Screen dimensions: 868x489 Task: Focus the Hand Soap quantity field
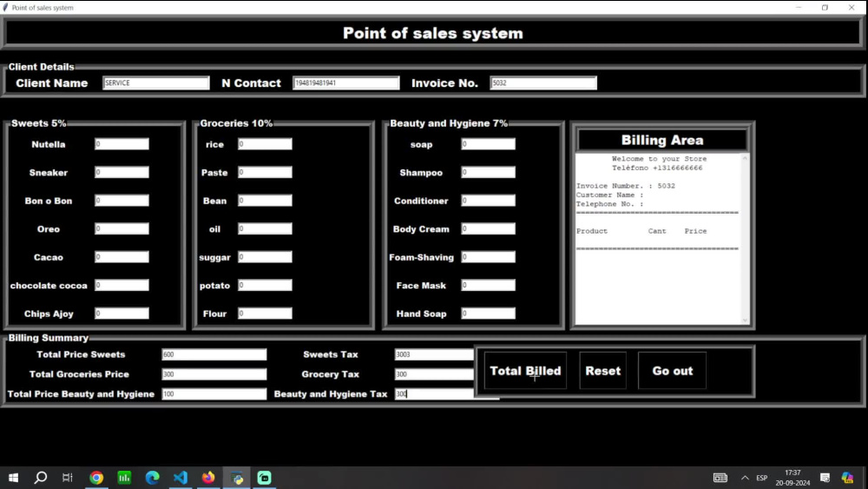[x=488, y=314]
